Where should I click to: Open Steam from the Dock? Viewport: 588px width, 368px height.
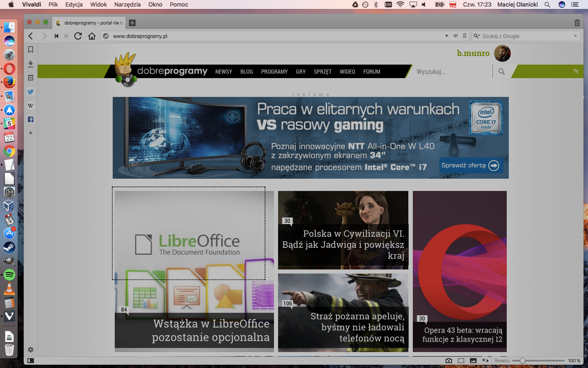(9, 247)
